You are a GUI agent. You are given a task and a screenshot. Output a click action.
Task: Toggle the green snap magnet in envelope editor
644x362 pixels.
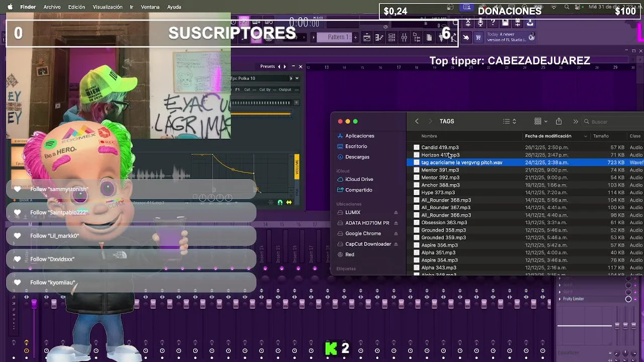click(280, 203)
